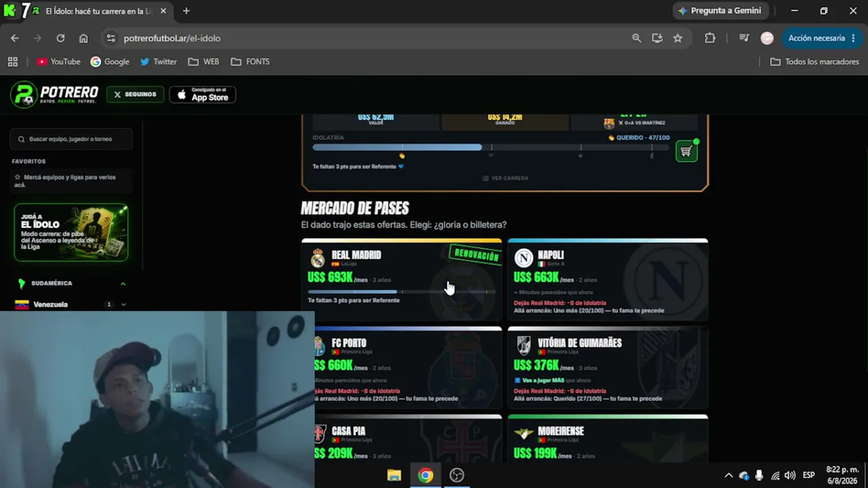Select the Real Madrid renewal offer
The image size is (868, 488).
pos(401,279)
